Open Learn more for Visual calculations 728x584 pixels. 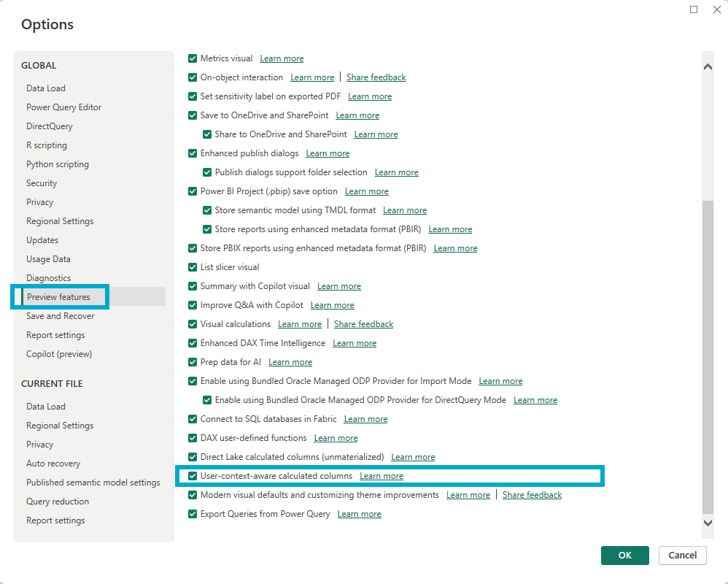coord(300,324)
